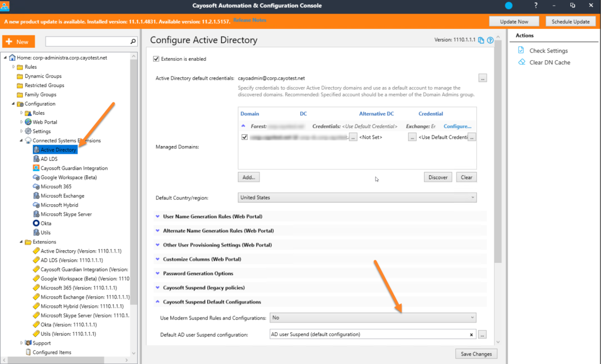Click the Discover button
The width and height of the screenshot is (601, 364).
click(438, 177)
